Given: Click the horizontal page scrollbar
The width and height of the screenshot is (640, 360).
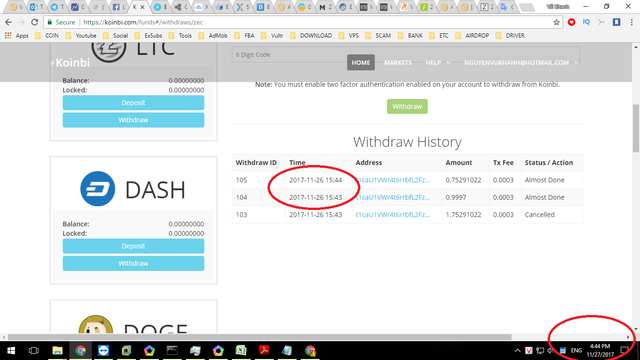Looking at the screenshot, I should 260,337.
